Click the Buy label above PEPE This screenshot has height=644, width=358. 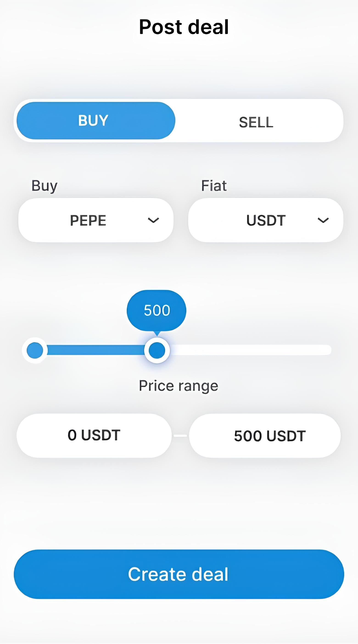coord(45,186)
